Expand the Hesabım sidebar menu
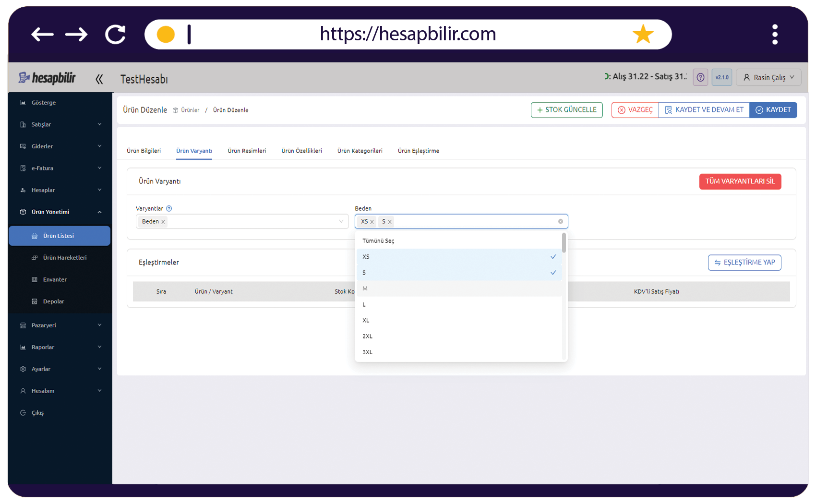Viewport: 816px width, 504px height. (60, 391)
